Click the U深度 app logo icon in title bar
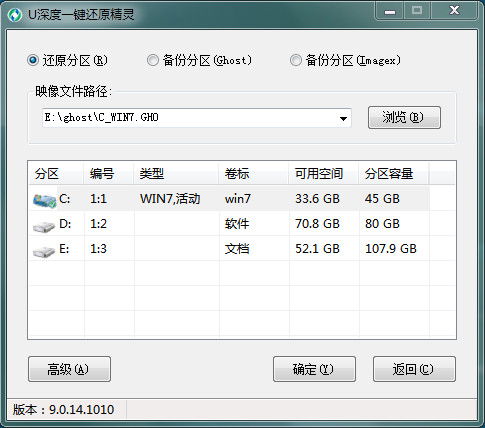485x428 pixels. click(x=15, y=15)
